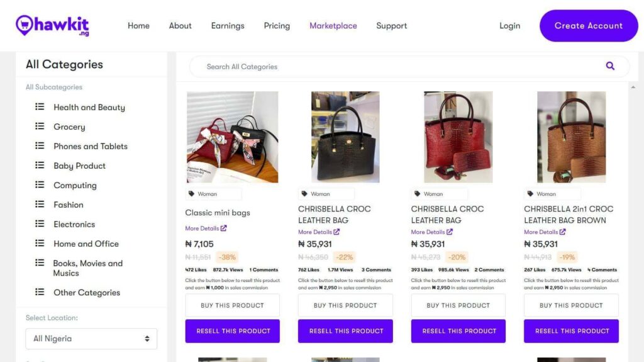The width and height of the screenshot is (644, 362).
Task: Focus the Search All Categories field
Action: pyautogui.click(x=396, y=67)
